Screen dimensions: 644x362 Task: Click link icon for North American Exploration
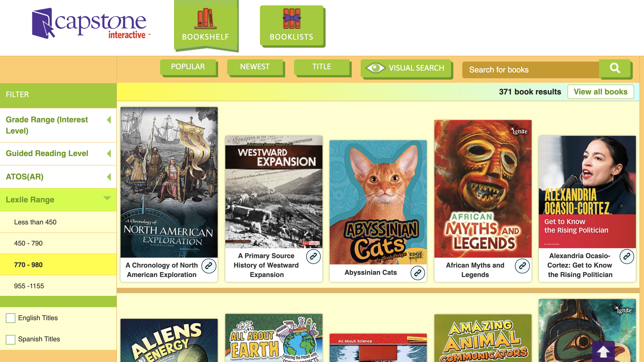pyautogui.click(x=209, y=266)
